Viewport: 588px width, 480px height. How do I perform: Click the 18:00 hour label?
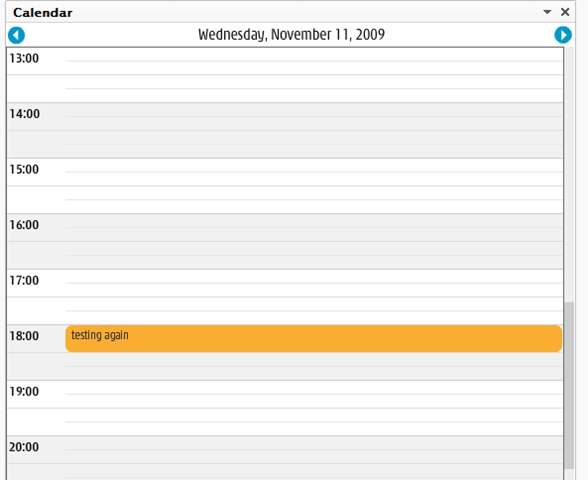pos(24,336)
